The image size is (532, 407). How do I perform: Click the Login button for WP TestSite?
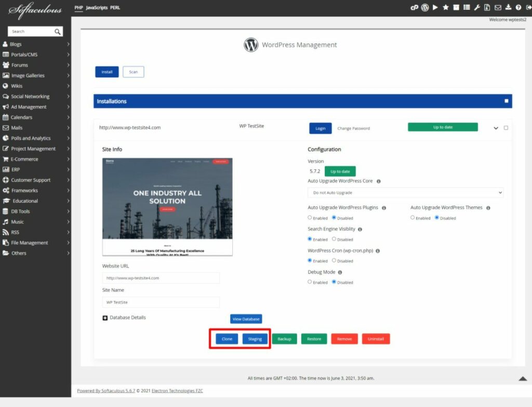pyautogui.click(x=320, y=128)
